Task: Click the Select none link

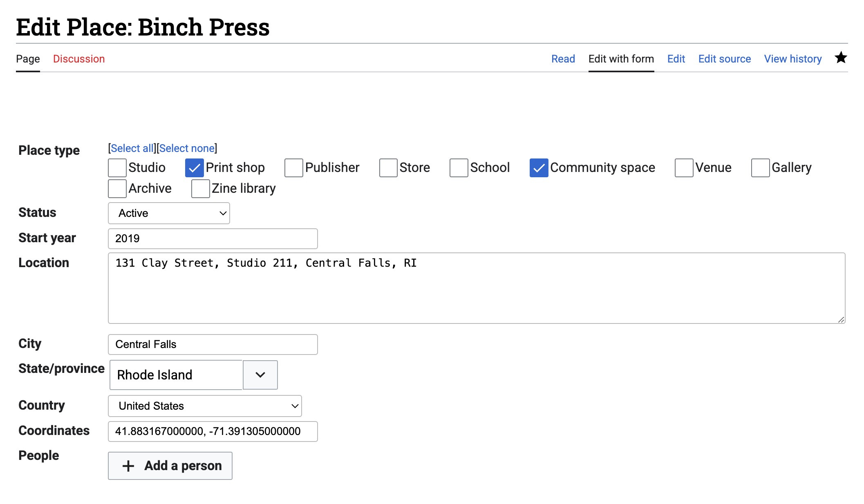Action: point(187,148)
